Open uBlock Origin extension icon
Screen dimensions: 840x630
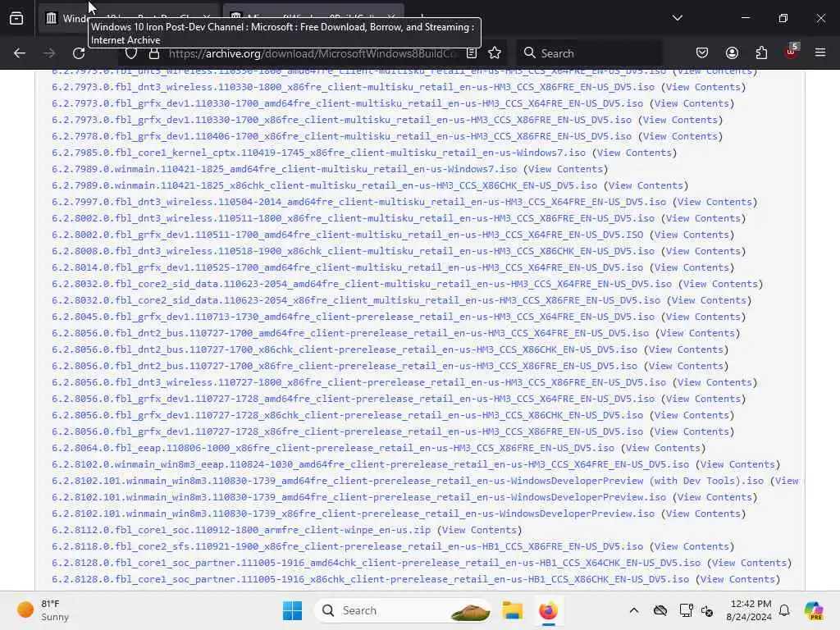[x=792, y=52]
